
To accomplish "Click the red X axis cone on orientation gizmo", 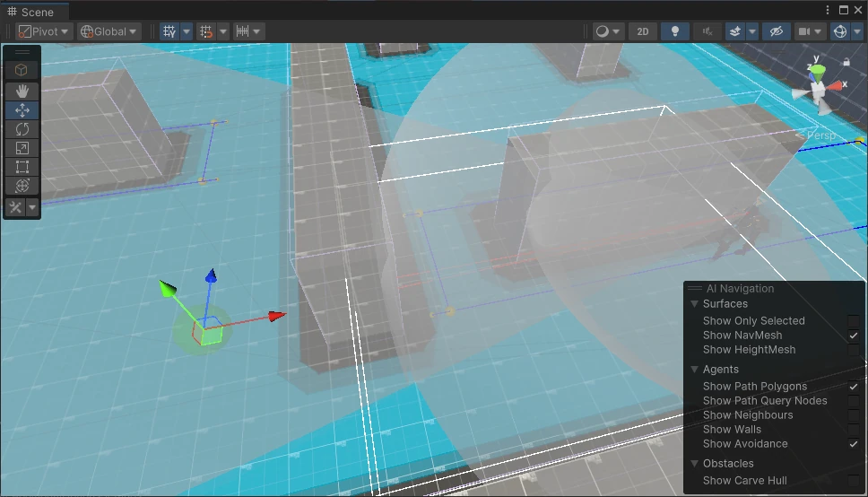I will 835,86.
